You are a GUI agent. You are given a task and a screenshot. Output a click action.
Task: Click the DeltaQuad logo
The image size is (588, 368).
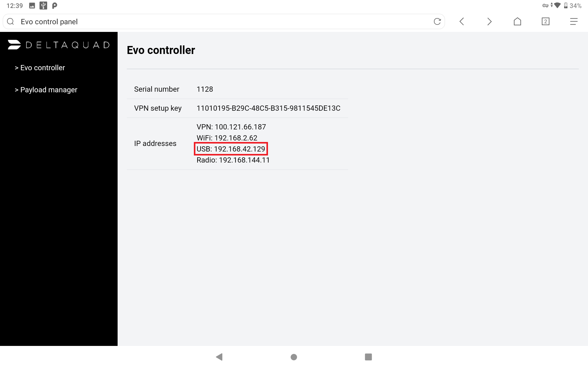[x=59, y=45]
